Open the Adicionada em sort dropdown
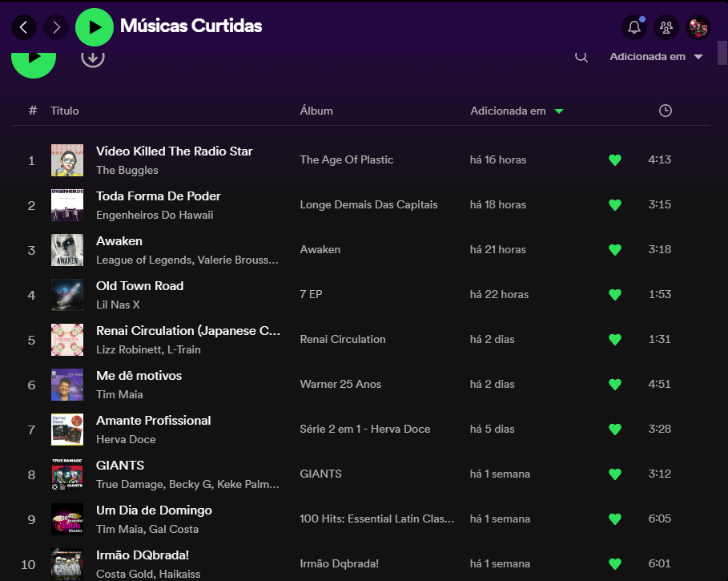 pos(656,57)
